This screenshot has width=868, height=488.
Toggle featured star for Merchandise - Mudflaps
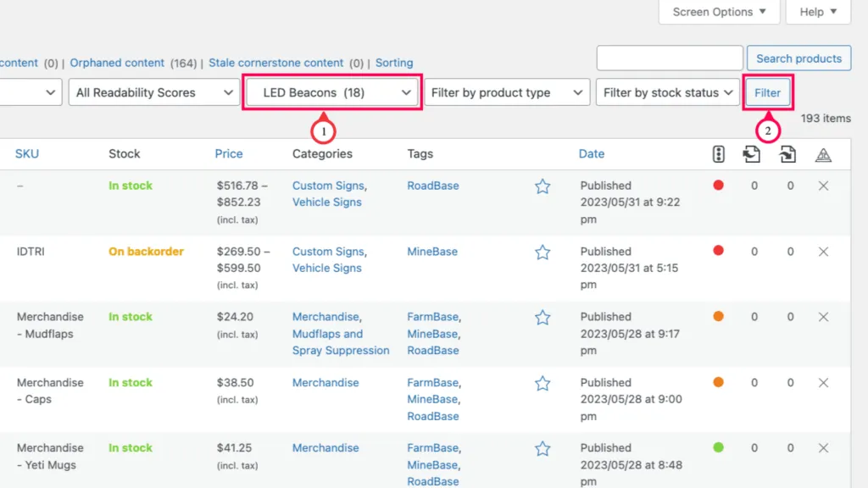tap(542, 318)
